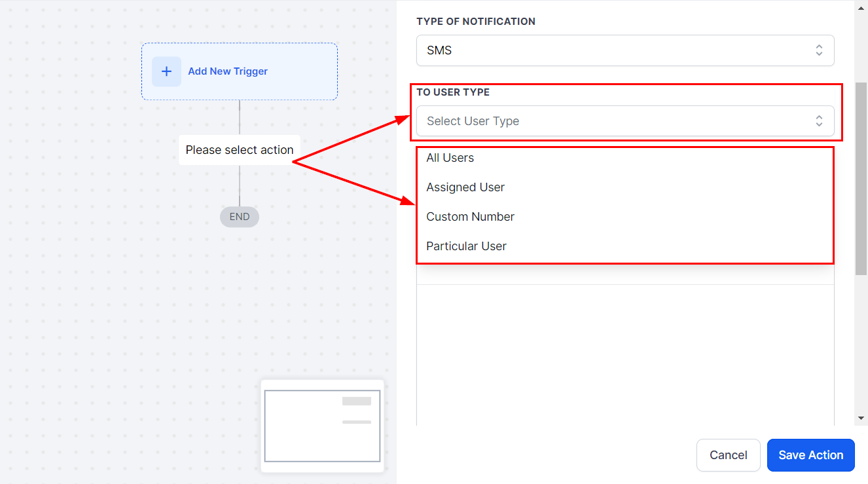
Task: Select the Particular User option
Action: (467, 246)
